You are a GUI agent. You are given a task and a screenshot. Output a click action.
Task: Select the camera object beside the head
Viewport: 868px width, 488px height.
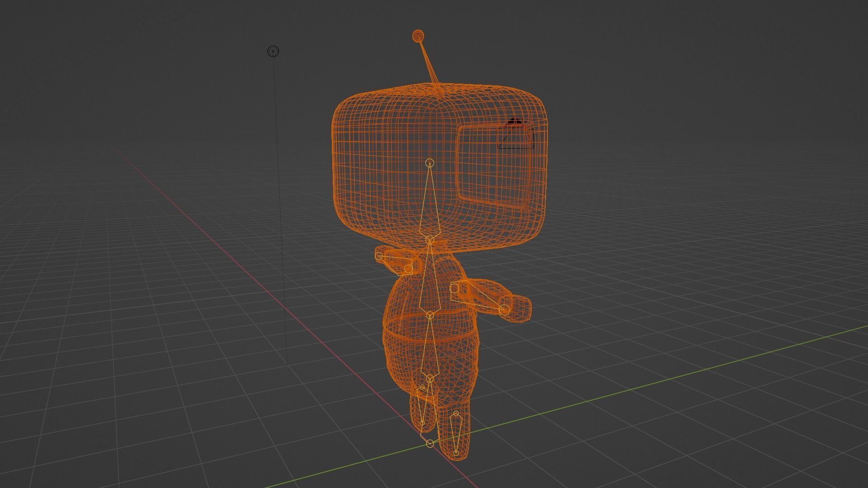[516, 133]
